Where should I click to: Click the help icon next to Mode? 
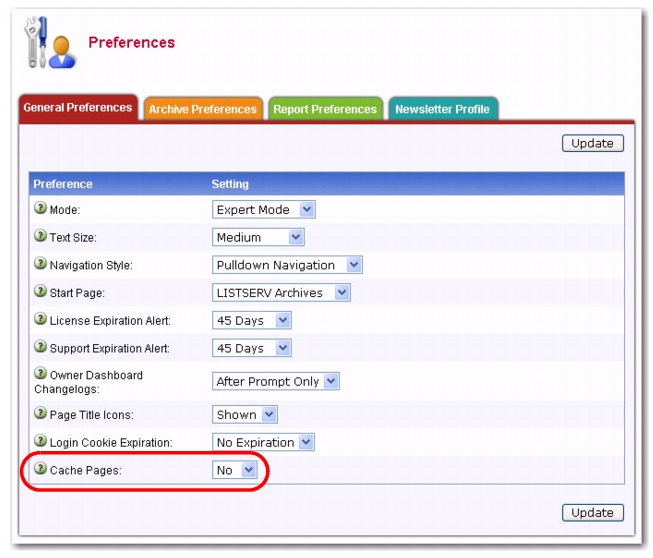pos(40,210)
